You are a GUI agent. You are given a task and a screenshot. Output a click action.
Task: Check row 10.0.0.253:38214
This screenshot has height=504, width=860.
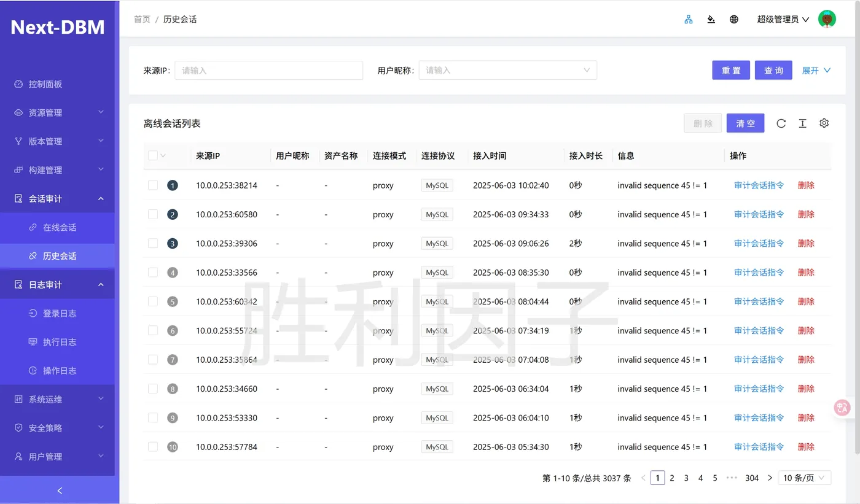tap(153, 185)
